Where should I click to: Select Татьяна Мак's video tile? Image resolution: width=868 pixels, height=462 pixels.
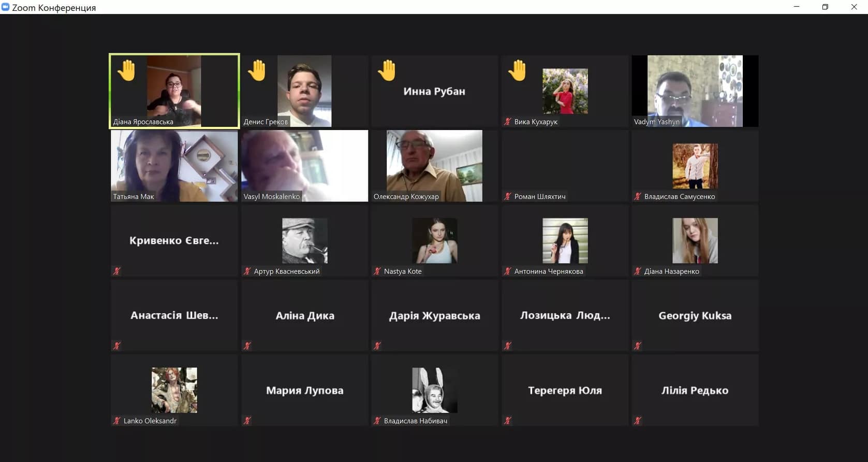pyautogui.click(x=174, y=165)
